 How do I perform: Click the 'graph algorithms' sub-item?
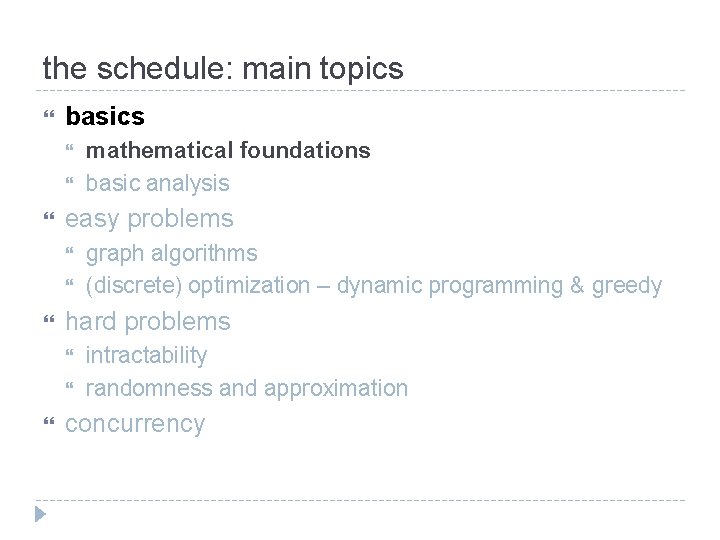click(172, 253)
